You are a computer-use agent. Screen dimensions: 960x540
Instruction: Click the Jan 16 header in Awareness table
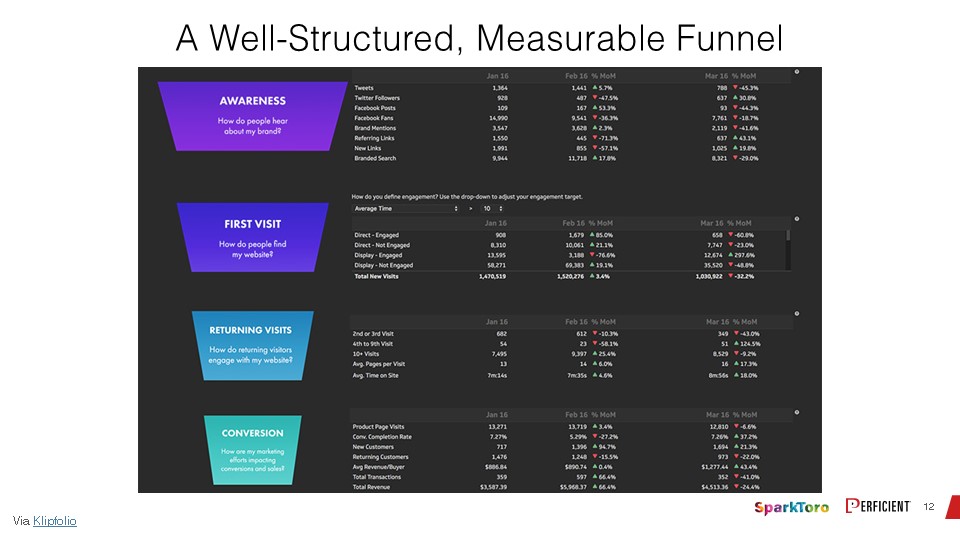click(497, 76)
